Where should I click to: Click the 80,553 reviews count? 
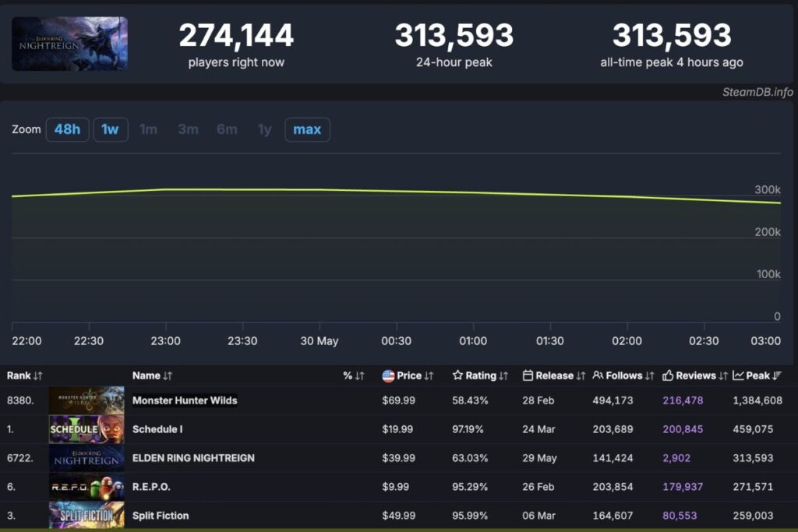tap(680, 515)
